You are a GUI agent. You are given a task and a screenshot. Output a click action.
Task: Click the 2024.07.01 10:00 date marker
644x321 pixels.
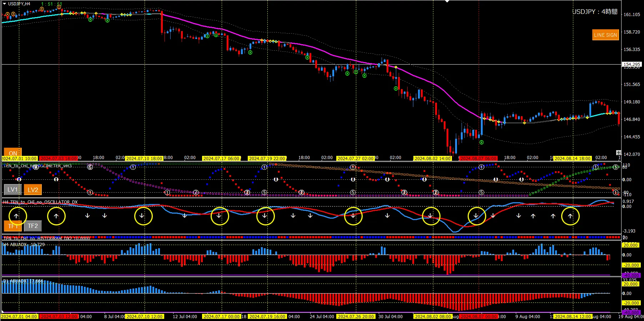(x=19, y=158)
